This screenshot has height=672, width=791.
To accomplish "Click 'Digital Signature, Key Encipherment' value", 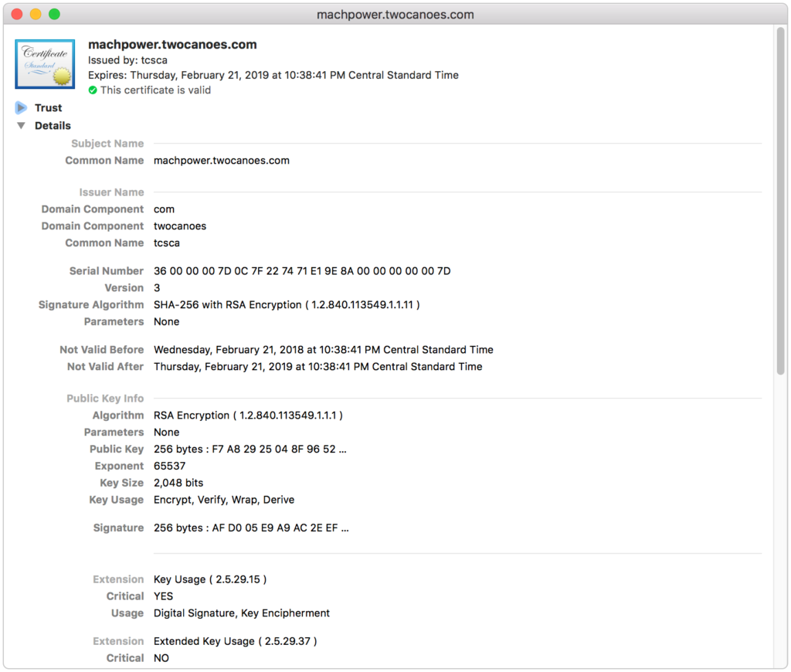I will [x=242, y=613].
